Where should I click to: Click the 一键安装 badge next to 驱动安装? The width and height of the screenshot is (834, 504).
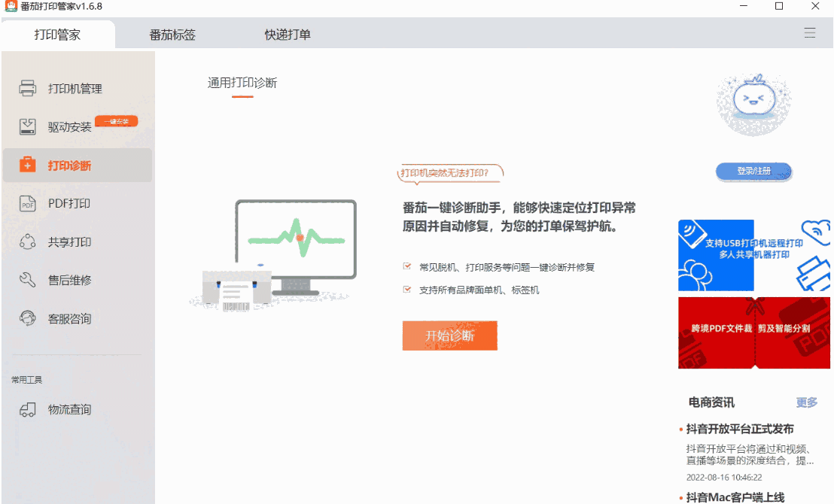[117, 120]
